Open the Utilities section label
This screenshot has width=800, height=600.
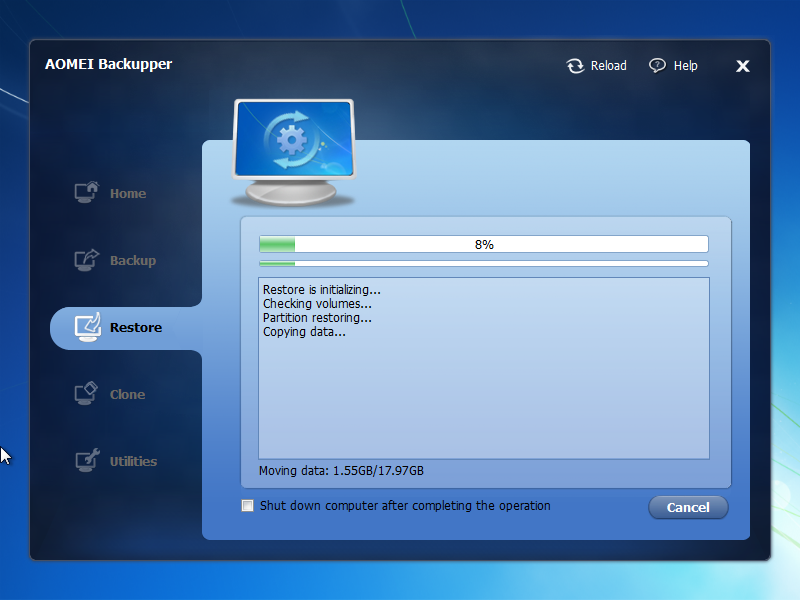[x=134, y=461]
